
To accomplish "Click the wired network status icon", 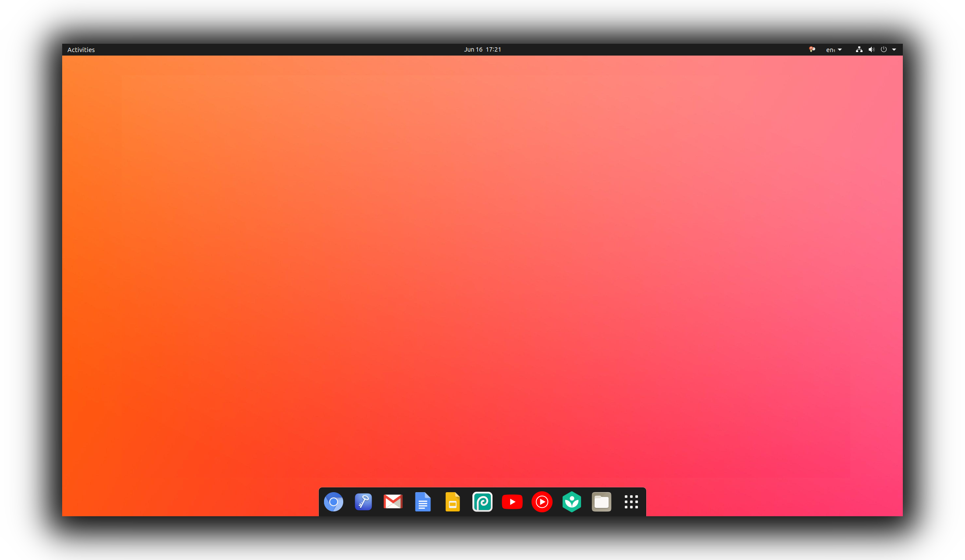I will pyautogui.click(x=859, y=49).
